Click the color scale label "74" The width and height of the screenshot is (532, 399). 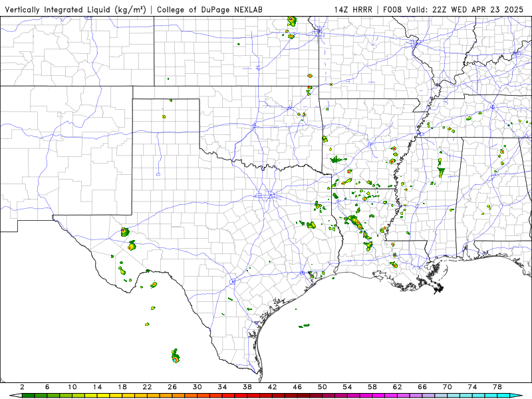(473, 387)
